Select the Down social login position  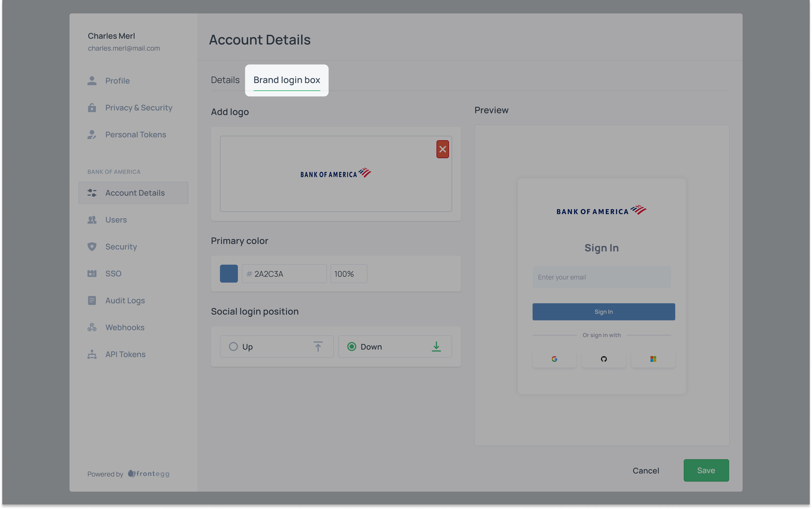click(352, 347)
